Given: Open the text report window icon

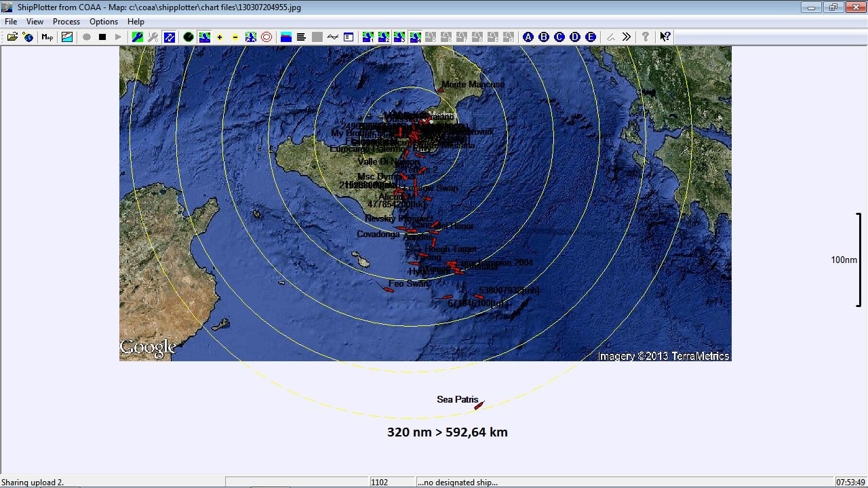Looking at the screenshot, I should [348, 37].
